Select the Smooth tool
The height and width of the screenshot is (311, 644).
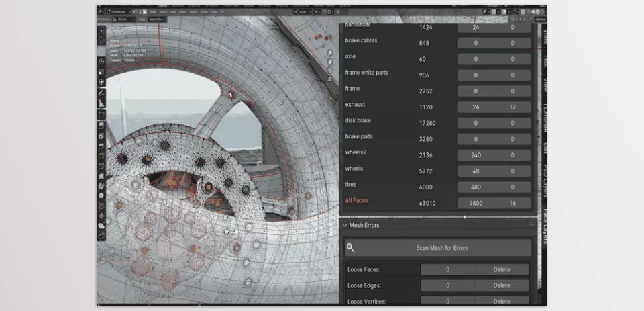click(x=101, y=195)
